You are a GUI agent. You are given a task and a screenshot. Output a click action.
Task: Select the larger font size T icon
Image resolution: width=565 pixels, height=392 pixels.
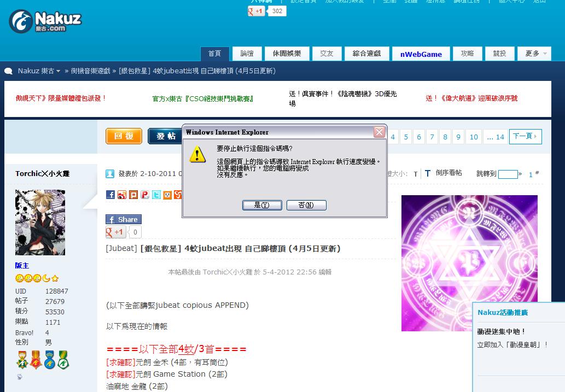[x=427, y=174]
